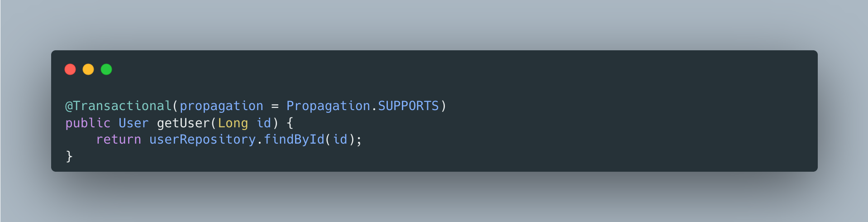Viewport: 868px width, 222px height.
Task: Click the yellow minimize dot
Action: click(x=88, y=69)
